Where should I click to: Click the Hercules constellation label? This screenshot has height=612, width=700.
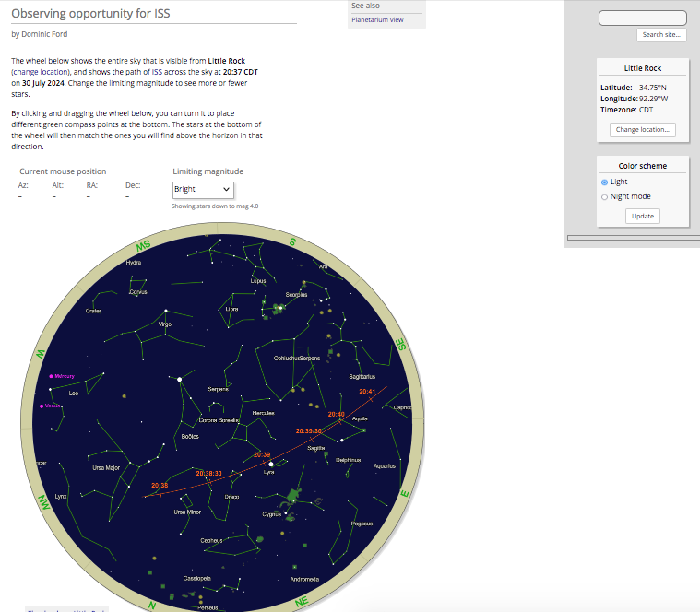(264, 413)
